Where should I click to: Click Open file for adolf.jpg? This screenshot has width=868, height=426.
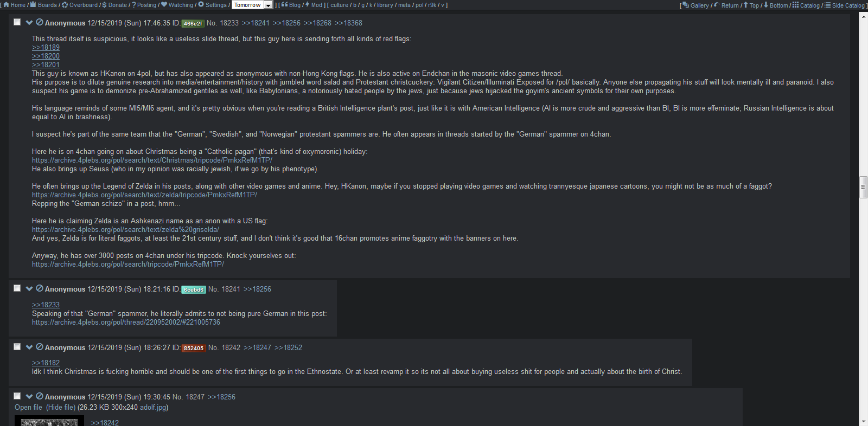coord(28,407)
